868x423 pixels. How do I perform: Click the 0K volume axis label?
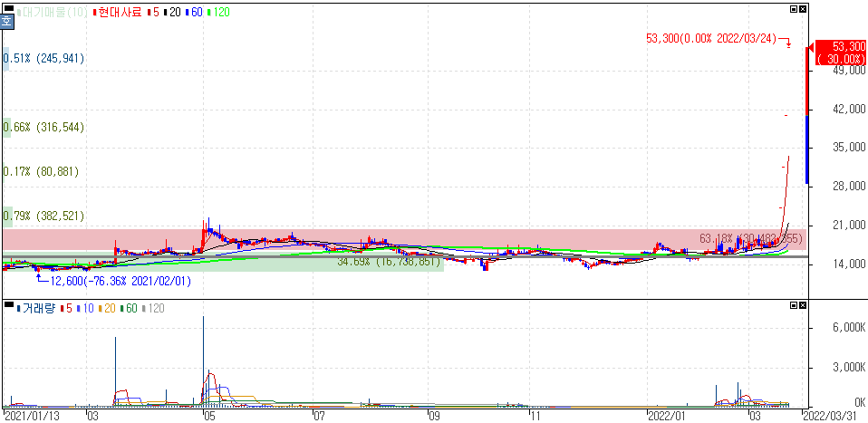[859, 401]
